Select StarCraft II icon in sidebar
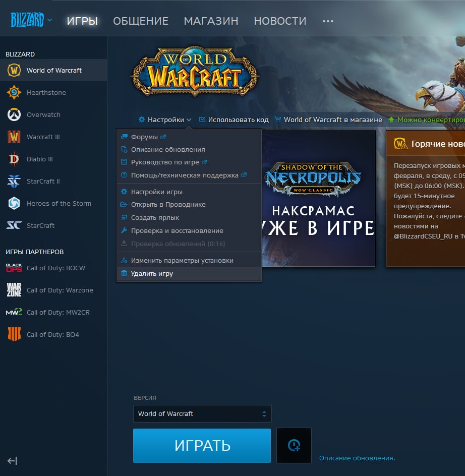 tap(14, 181)
